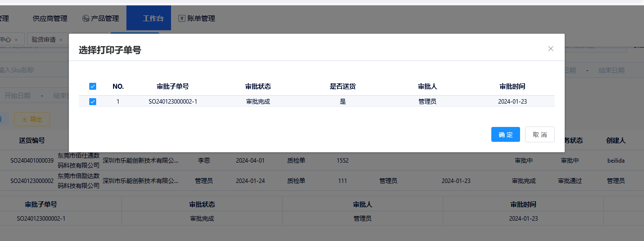The height and width of the screenshot is (241, 644).
Task: Open the right-side 结束日期 date picker
Action: [x=611, y=70]
